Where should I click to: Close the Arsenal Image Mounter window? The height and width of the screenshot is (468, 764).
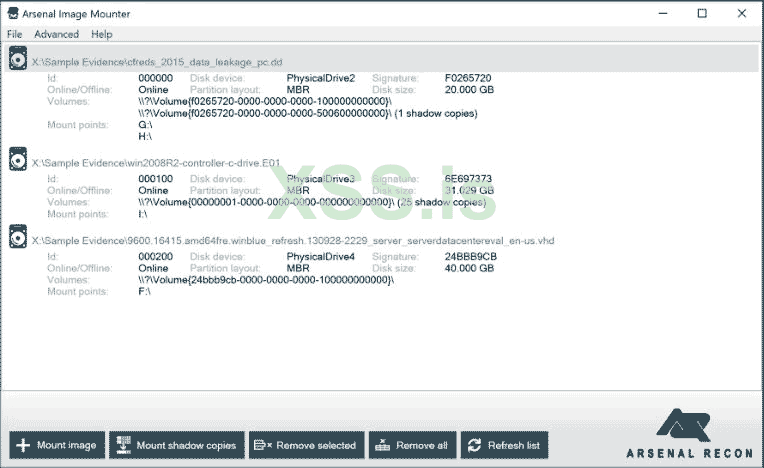[x=742, y=14]
